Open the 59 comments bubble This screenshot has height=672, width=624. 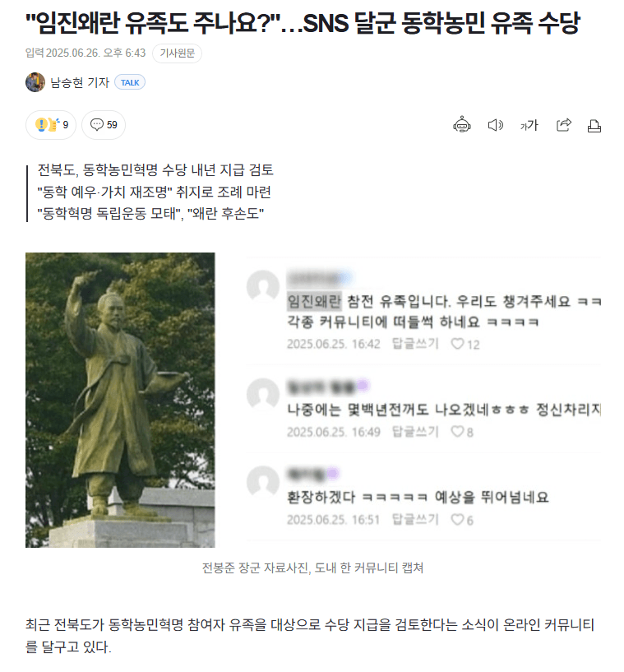click(x=104, y=125)
